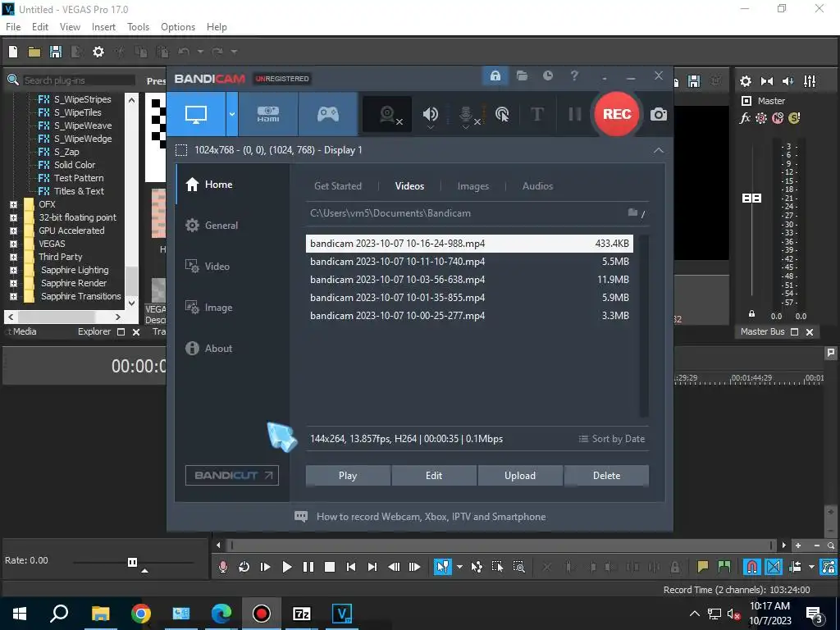
Task: Expand Sapphire Lighting folder
Action: point(13,270)
